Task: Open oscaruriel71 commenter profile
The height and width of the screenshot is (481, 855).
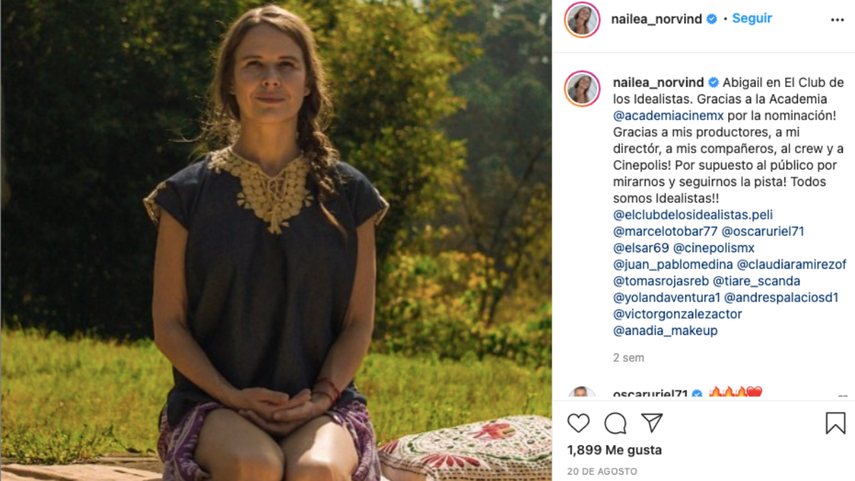Action: click(x=651, y=394)
